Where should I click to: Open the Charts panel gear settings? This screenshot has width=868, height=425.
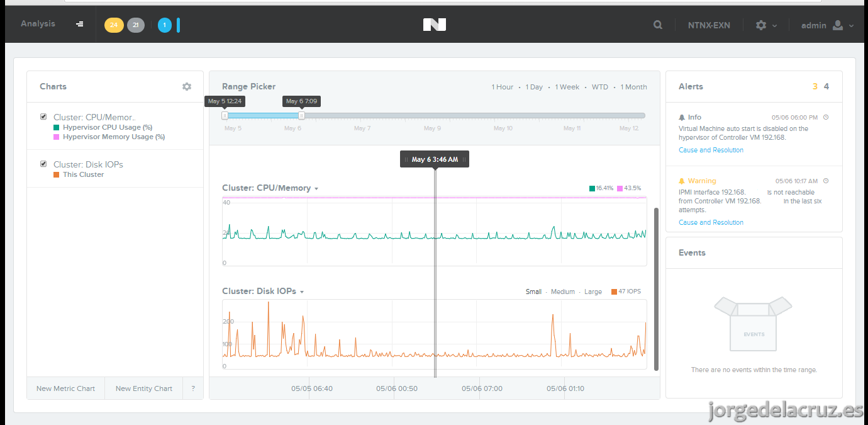(187, 87)
